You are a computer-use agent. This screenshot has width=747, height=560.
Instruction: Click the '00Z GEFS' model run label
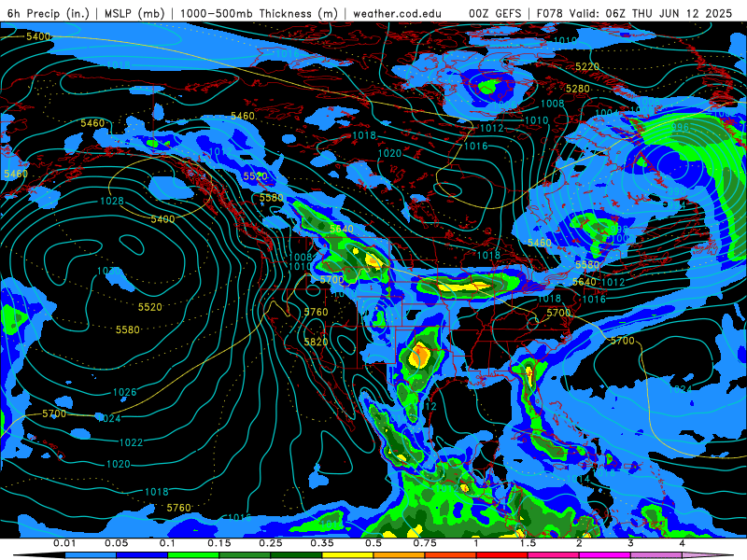click(x=495, y=13)
